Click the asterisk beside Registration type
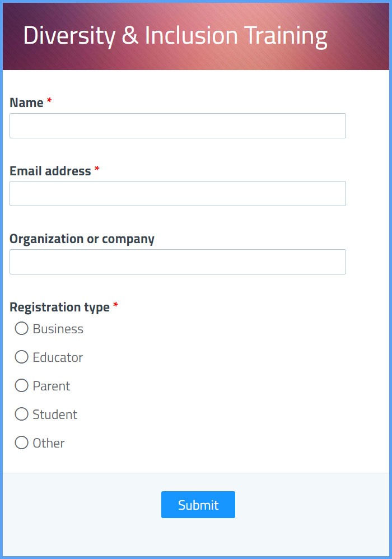This screenshot has width=392, height=559. point(116,305)
